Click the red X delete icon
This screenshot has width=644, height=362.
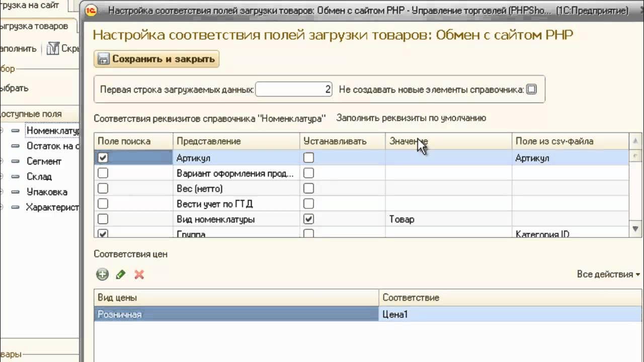click(x=139, y=275)
